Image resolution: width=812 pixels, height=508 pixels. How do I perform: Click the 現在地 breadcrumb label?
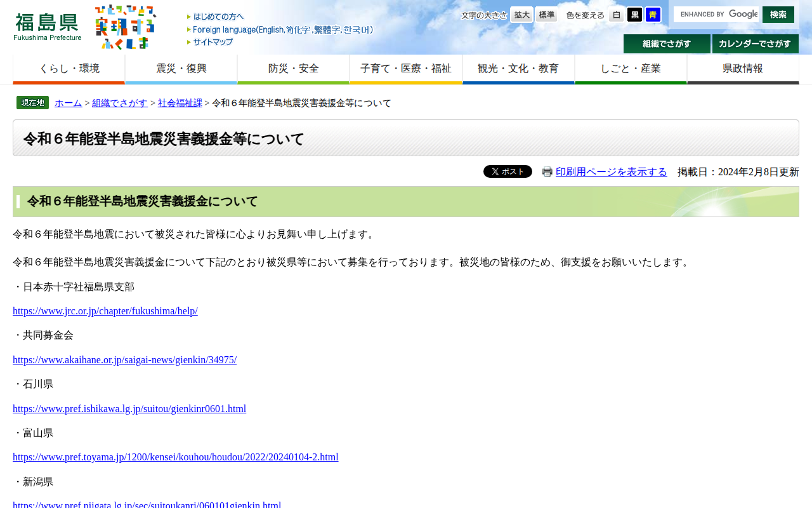pos(32,103)
